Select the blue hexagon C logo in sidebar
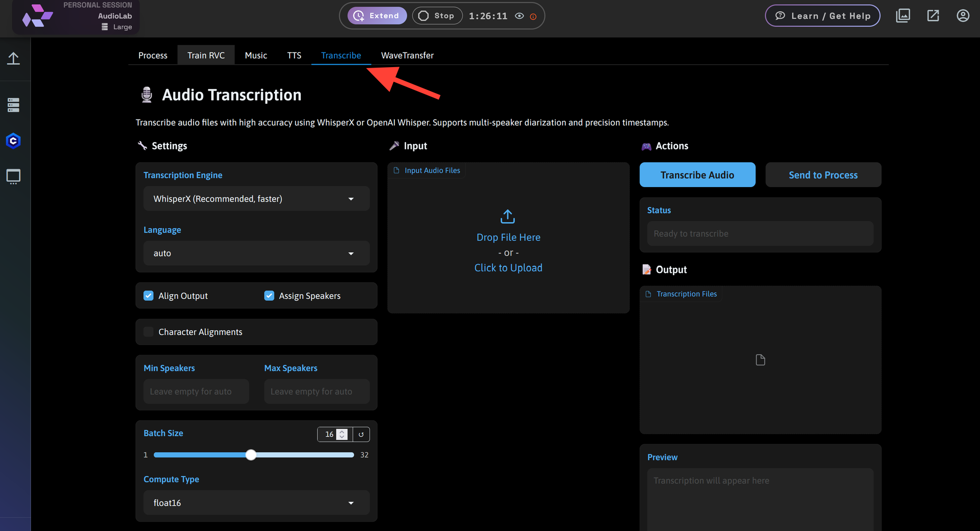980x531 pixels. 13,141
